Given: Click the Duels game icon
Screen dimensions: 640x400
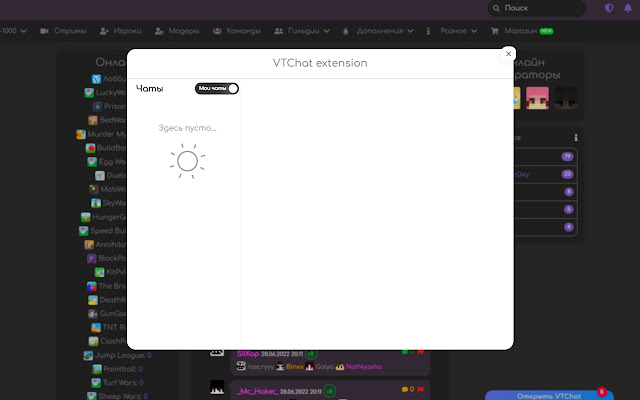Looking at the screenshot, I should 100,176.
